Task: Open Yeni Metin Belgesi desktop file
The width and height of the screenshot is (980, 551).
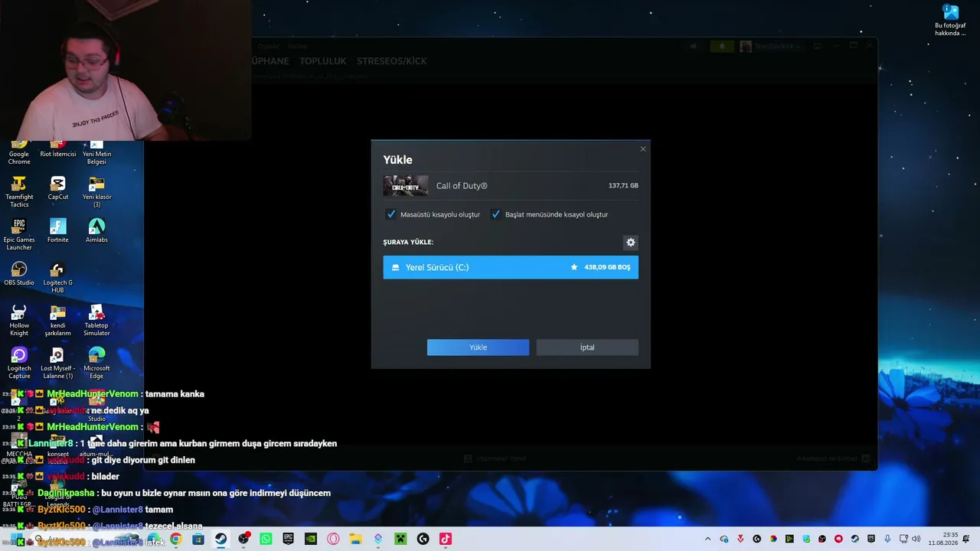Action: pyautogui.click(x=96, y=152)
